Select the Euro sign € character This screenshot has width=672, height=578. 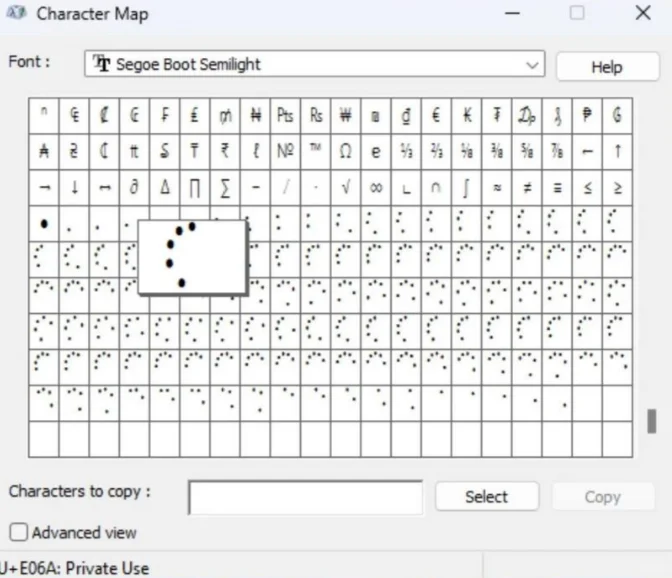(436, 116)
